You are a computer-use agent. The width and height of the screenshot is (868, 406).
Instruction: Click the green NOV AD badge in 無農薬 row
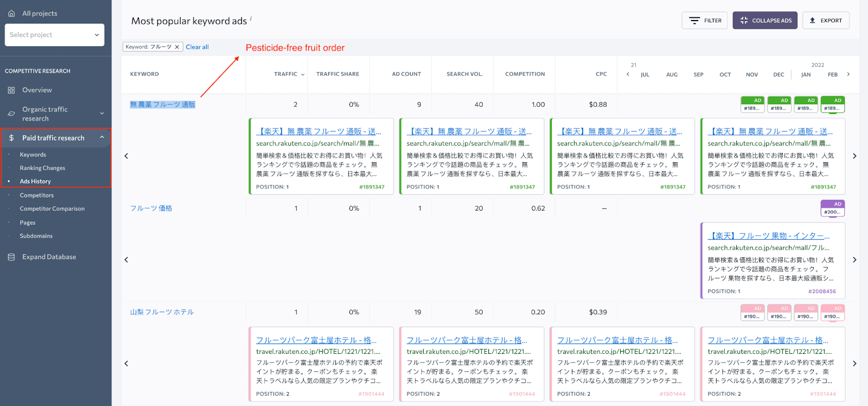point(752,104)
